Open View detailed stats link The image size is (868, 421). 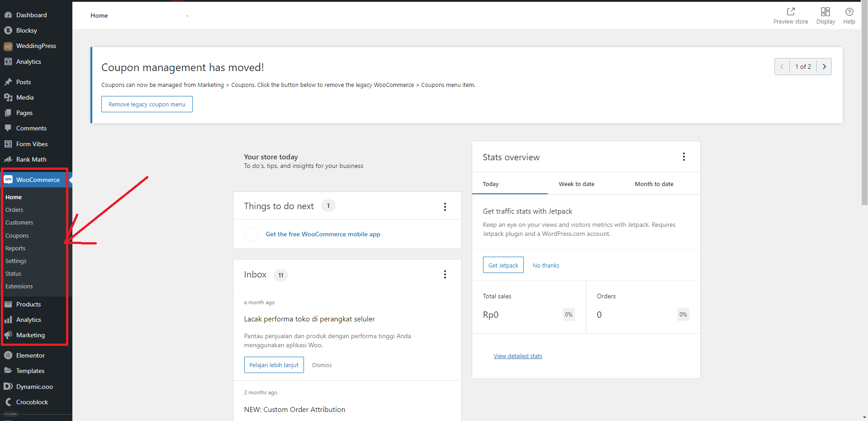(x=517, y=356)
